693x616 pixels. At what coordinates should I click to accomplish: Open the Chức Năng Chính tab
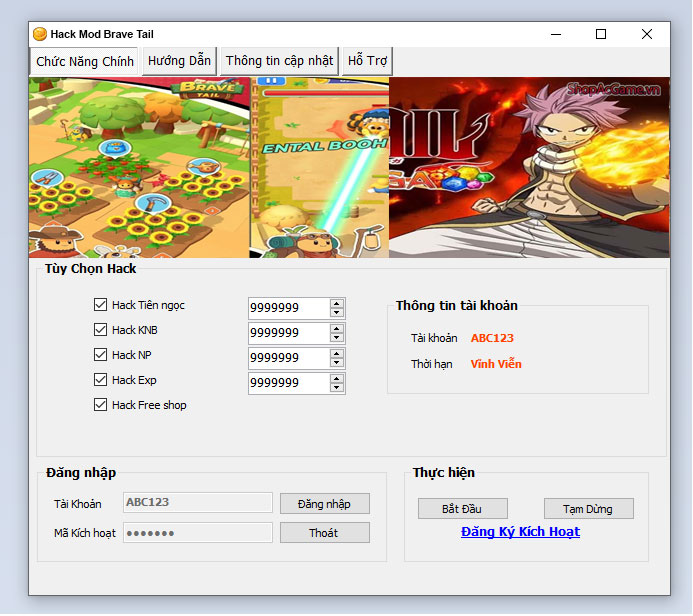click(x=84, y=61)
